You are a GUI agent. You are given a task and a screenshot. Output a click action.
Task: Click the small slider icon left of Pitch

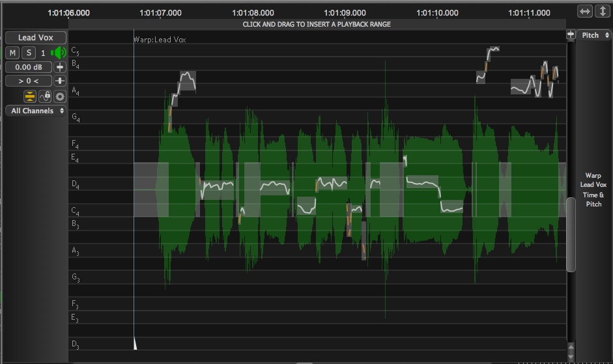571,35
